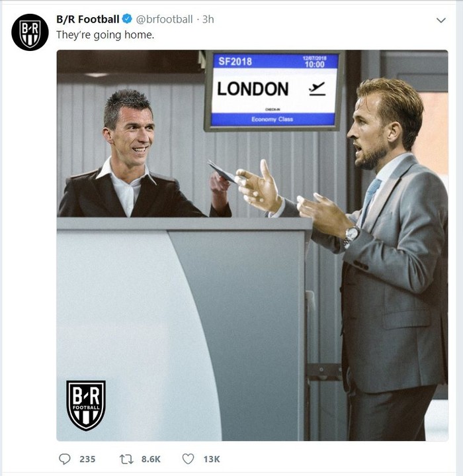This screenshot has width=463, height=476.
Task: Click the @brfootball handle
Action: 164,19
